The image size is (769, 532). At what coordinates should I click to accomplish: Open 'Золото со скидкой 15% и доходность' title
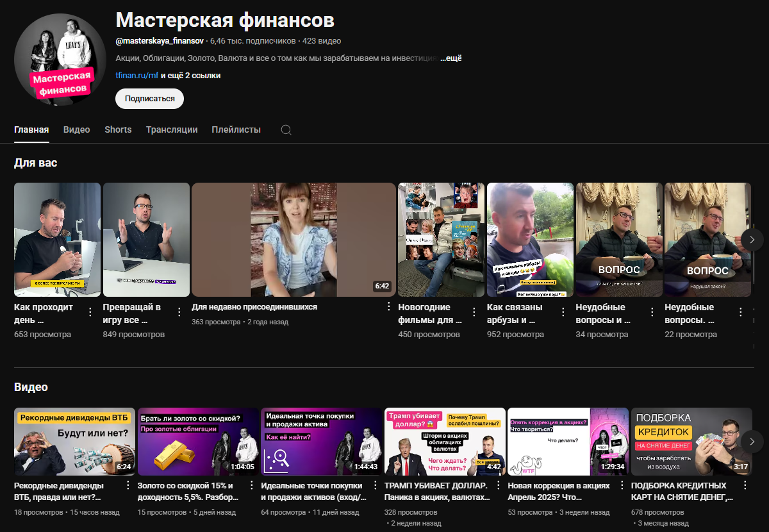pos(188,491)
